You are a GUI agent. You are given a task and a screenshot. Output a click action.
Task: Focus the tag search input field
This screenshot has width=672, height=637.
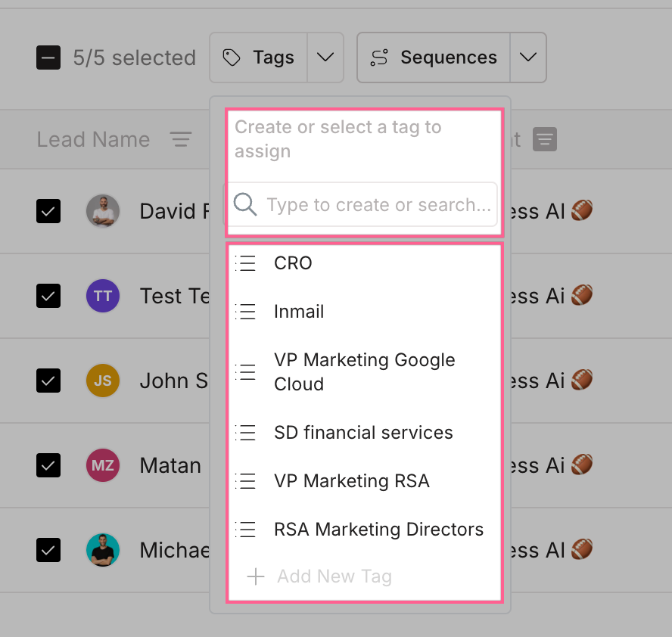(x=378, y=204)
